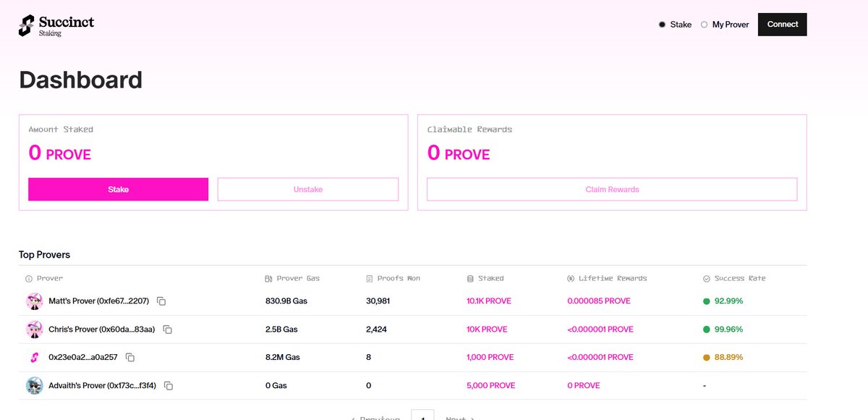This screenshot has height=420, width=868.
Task: Click the 830.9B Gas value
Action: coord(286,301)
